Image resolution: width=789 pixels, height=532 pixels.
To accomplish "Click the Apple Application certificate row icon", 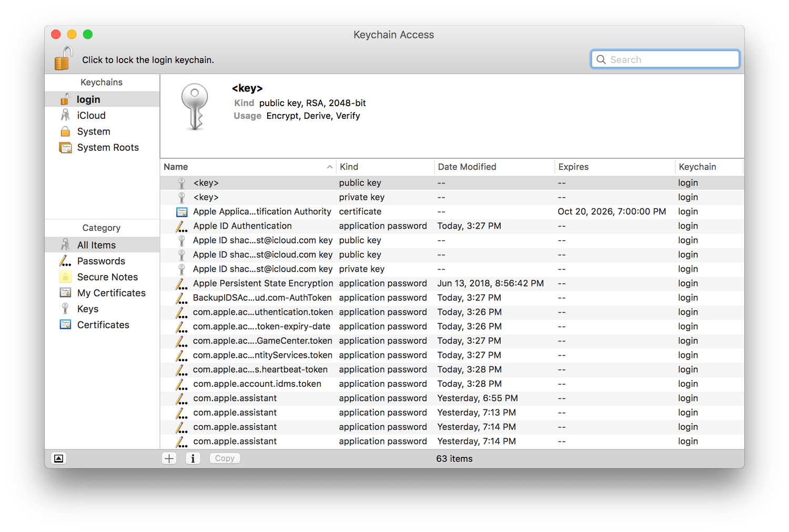I will coord(181,212).
